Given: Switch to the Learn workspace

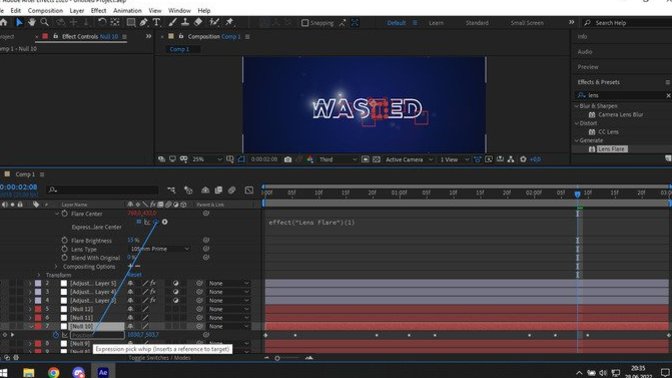Looking at the screenshot, I should pyautogui.click(x=436, y=23).
